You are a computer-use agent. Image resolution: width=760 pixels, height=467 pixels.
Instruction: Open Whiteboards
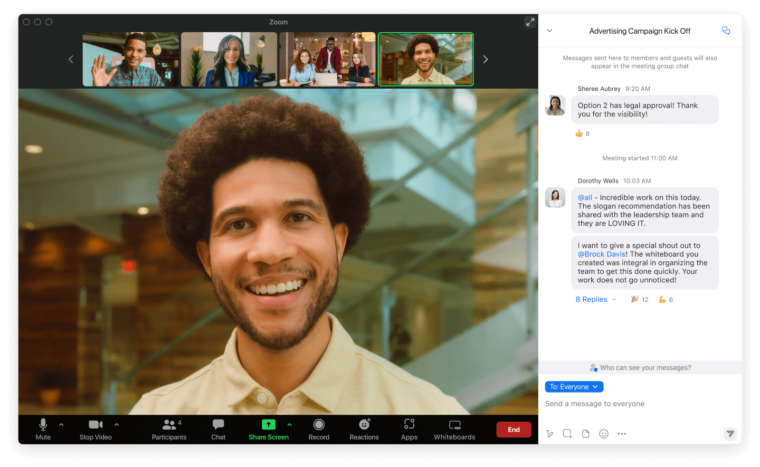coord(454,428)
